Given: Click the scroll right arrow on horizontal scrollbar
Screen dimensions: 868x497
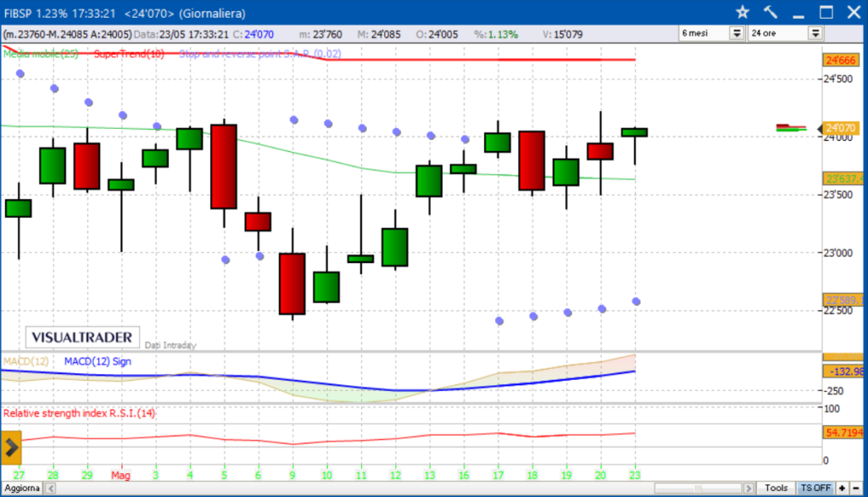Looking at the screenshot, I should click(x=749, y=489).
